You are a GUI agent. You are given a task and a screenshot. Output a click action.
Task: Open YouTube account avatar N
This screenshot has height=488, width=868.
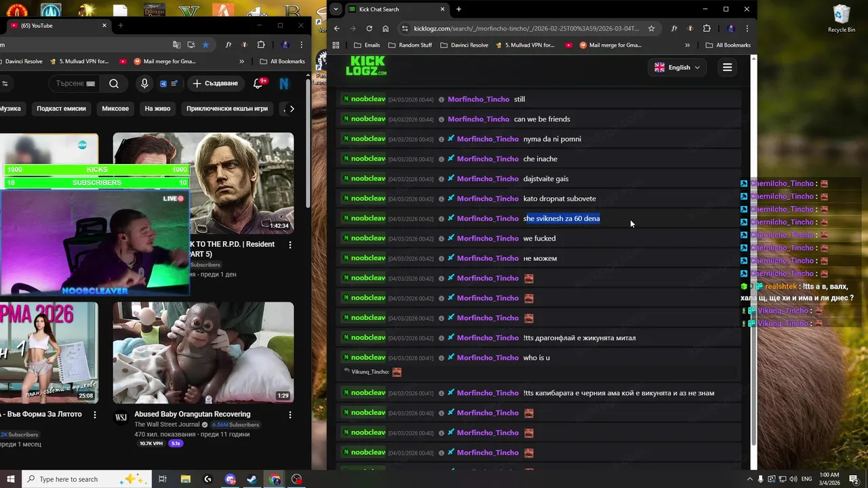pyautogui.click(x=284, y=83)
